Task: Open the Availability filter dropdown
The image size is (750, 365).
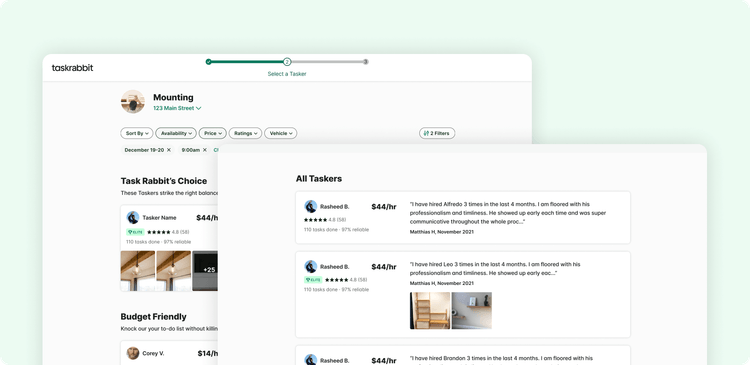Action: click(x=176, y=133)
